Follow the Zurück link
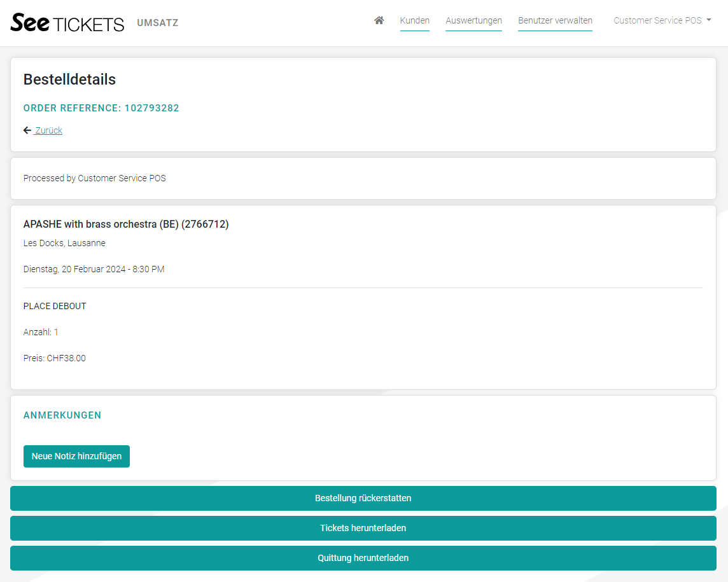Viewport: 728px width, 582px height. (48, 130)
